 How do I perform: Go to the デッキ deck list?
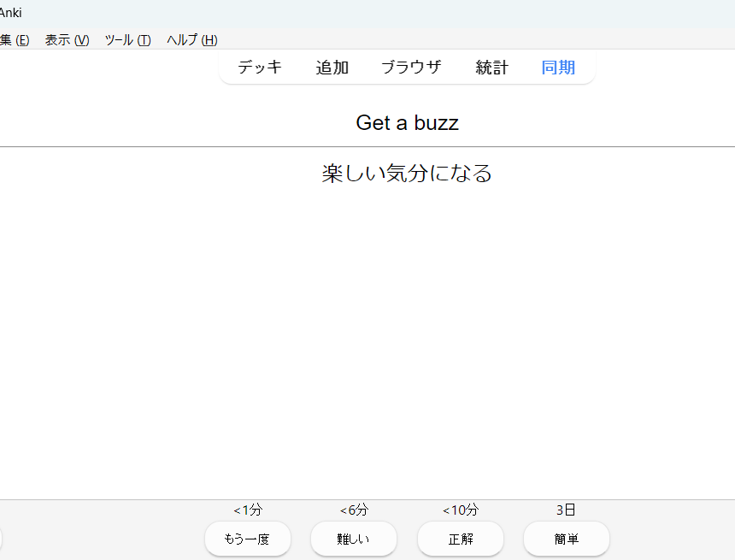click(260, 67)
